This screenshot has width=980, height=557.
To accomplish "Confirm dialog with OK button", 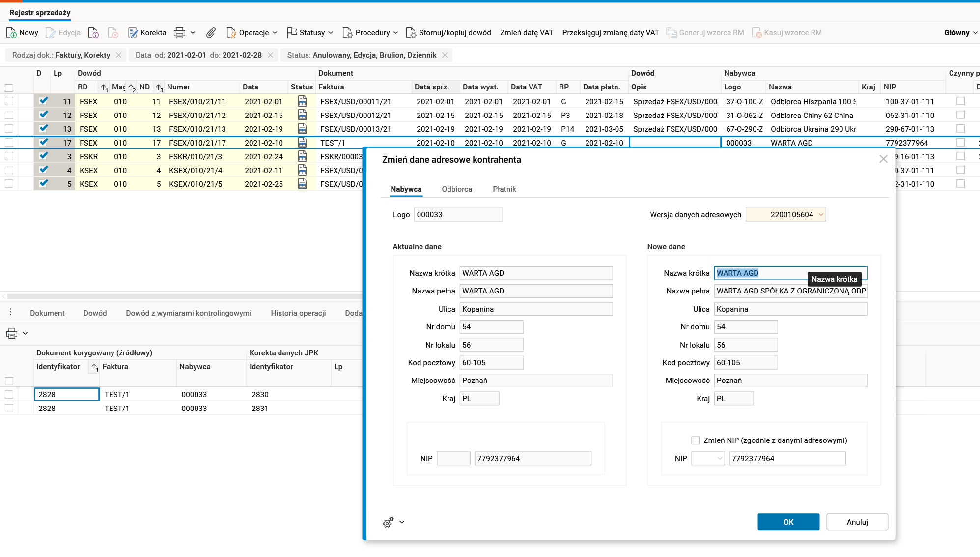I will tap(788, 522).
